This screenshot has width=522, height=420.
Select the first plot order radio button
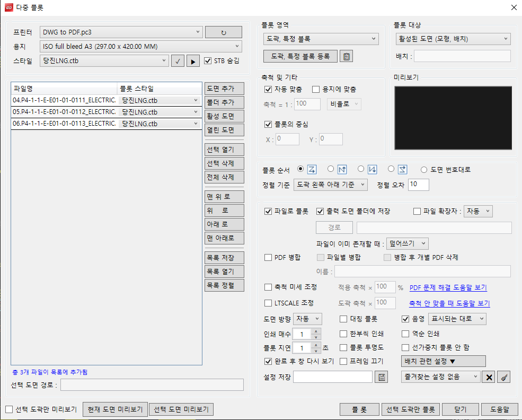tap(300, 169)
